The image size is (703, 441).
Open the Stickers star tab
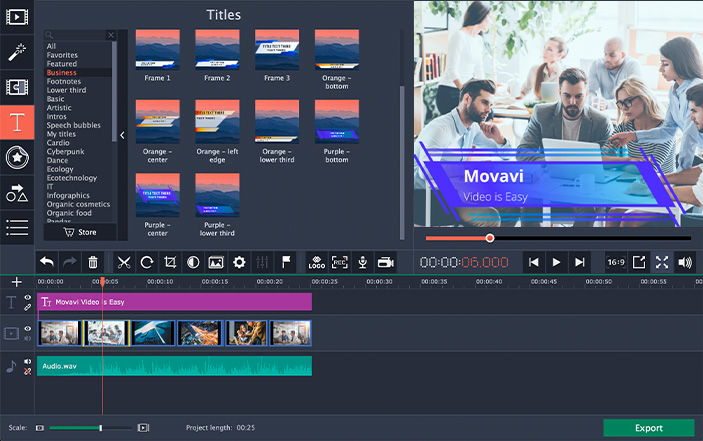17,157
